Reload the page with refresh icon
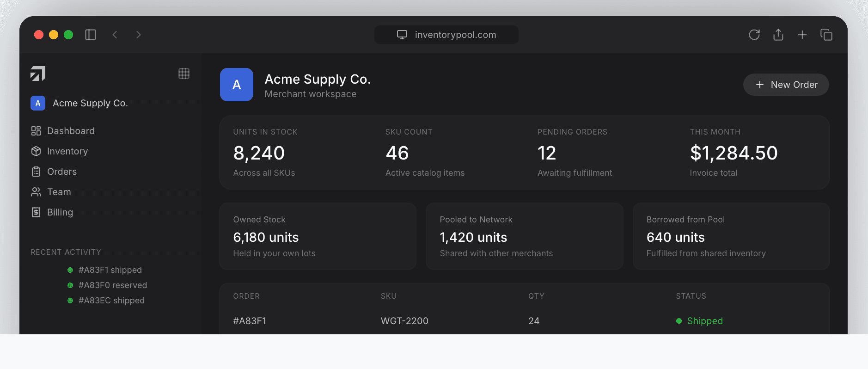 tap(754, 35)
